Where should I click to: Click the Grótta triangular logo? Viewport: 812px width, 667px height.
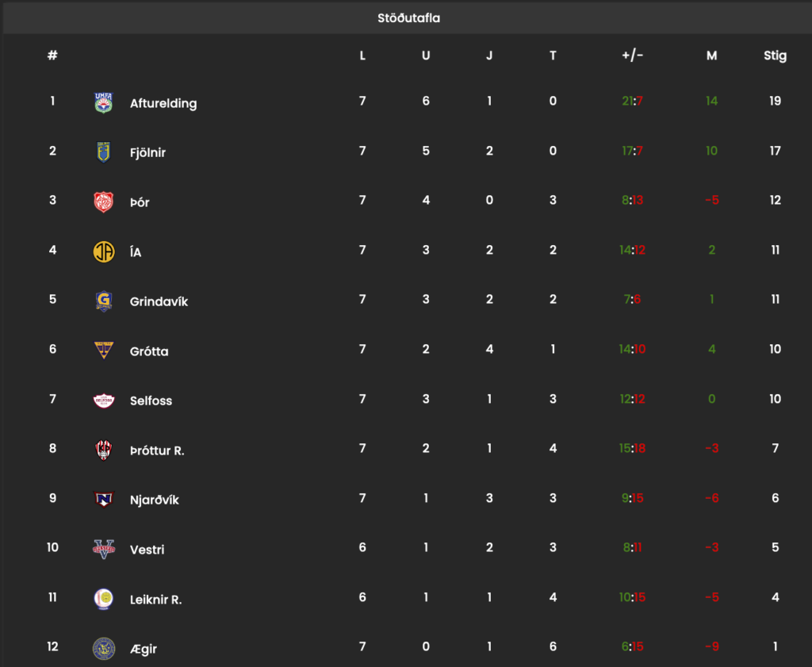click(x=104, y=351)
